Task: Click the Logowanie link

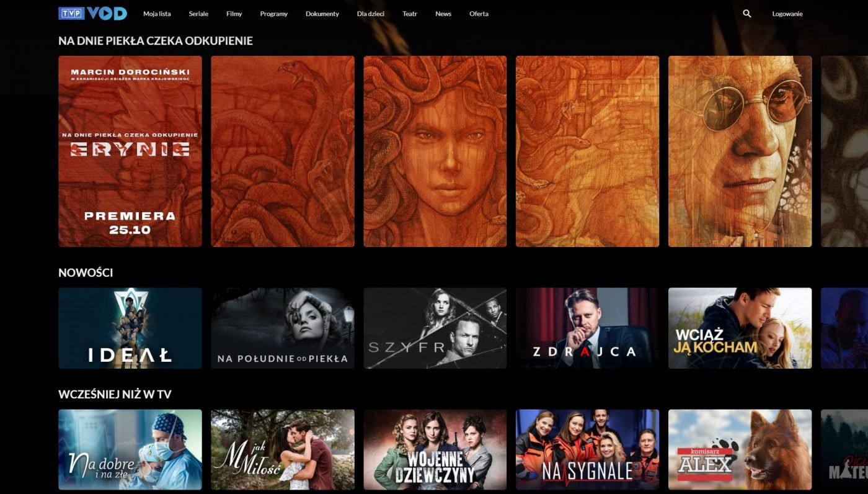Action: pyautogui.click(x=787, y=14)
